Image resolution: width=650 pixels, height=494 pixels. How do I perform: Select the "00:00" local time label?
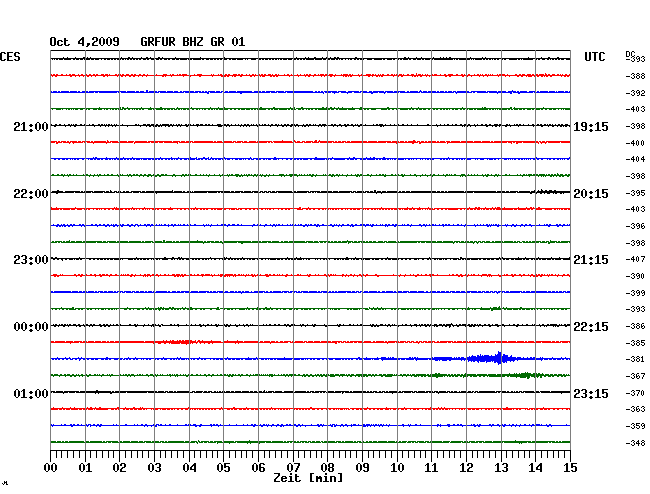click(31, 327)
